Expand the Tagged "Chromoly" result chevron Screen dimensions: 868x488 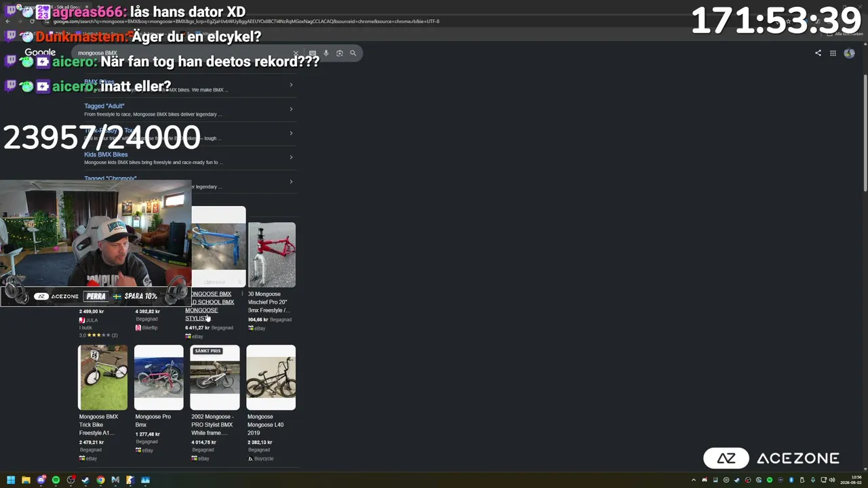(x=291, y=182)
